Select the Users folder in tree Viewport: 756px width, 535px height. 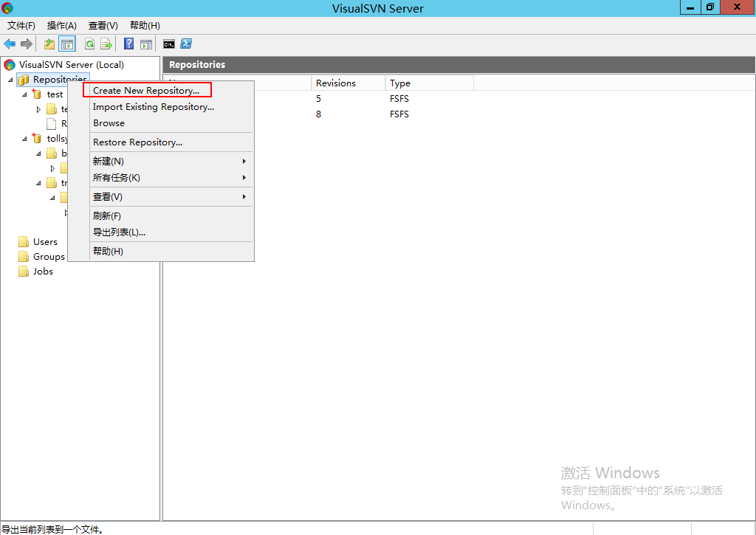(x=45, y=242)
